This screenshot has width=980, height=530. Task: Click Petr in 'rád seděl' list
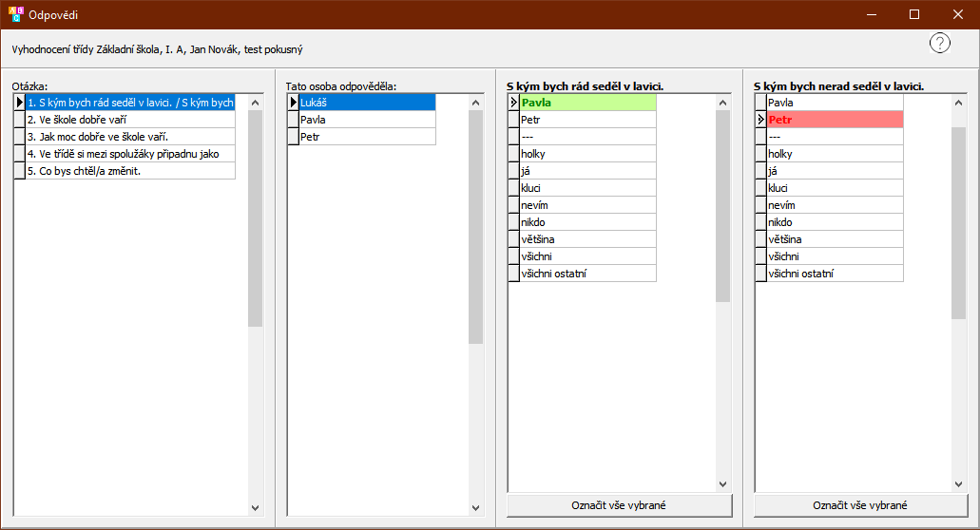(x=587, y=120)
